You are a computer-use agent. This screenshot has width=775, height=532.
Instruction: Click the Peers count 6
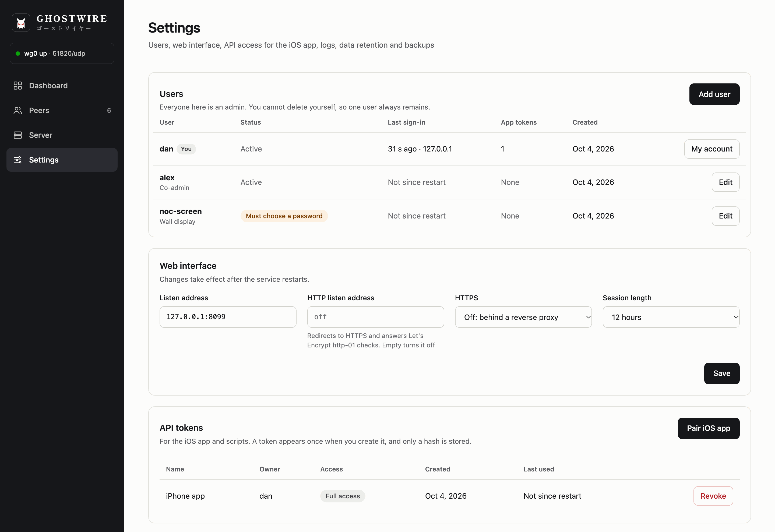click(109, 110)
